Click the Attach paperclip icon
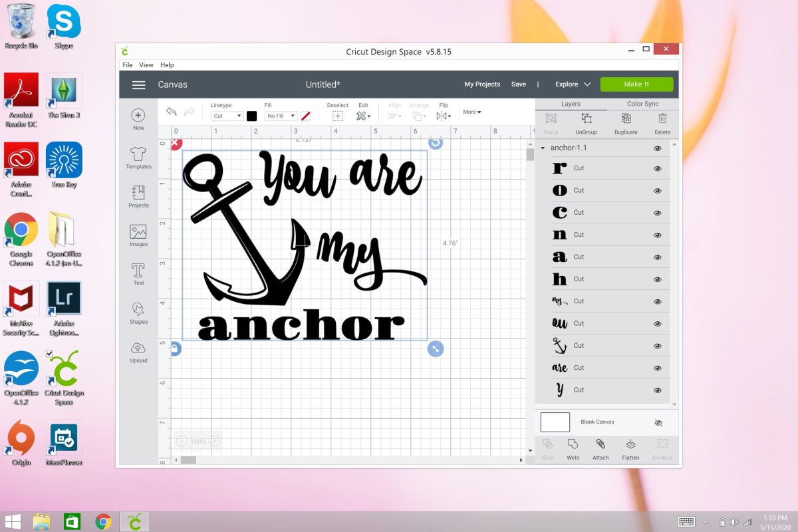 600,449
